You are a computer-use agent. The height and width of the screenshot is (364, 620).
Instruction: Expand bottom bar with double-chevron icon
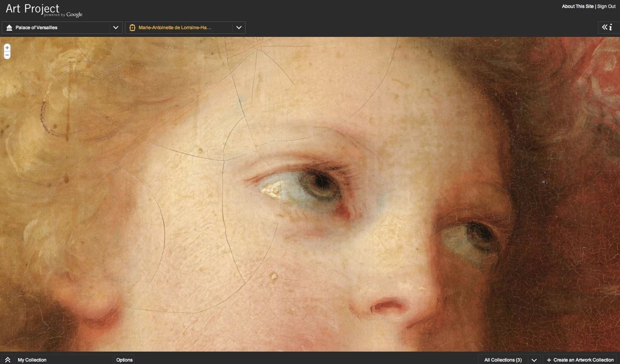pyautogui.click(x=8, y=360)
